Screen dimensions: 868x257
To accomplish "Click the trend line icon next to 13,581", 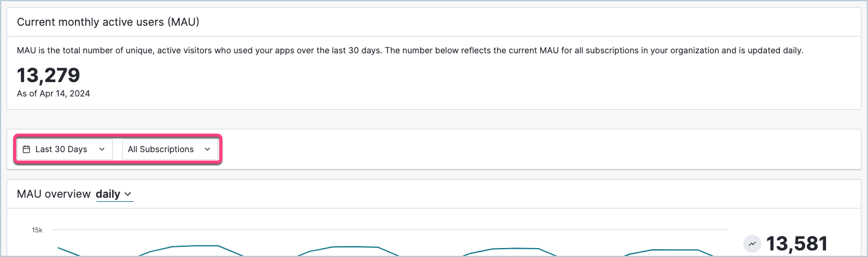I will [752, 244].
